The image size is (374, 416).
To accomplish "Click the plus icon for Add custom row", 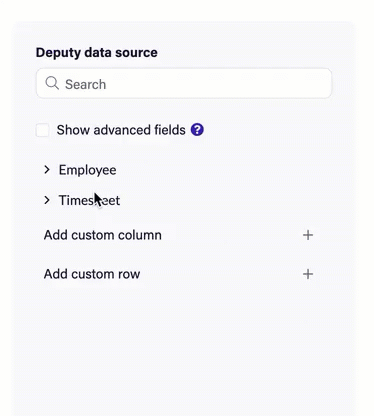I will (x=308, y=274).
